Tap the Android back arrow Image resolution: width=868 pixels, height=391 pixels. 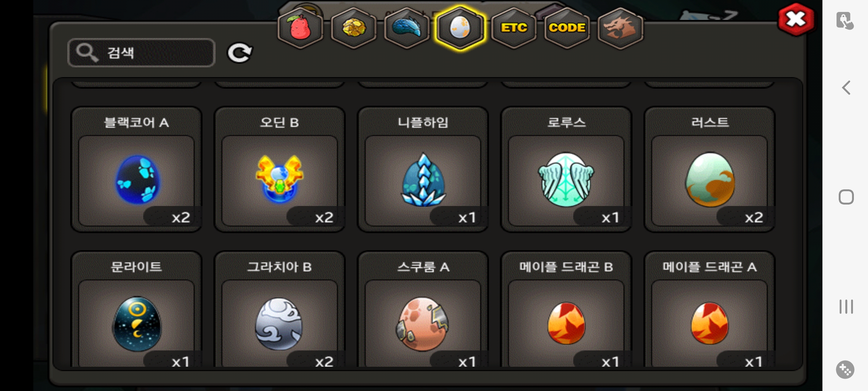(846, 88)
